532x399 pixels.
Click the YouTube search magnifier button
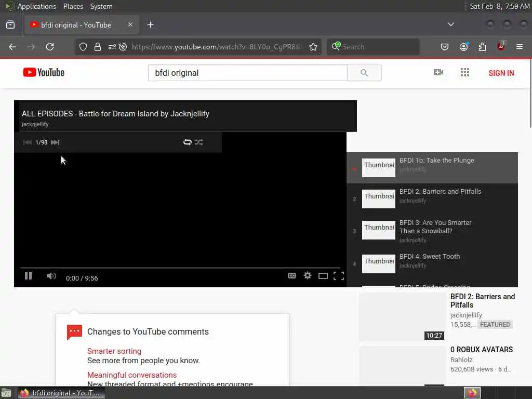coord(364,73)
